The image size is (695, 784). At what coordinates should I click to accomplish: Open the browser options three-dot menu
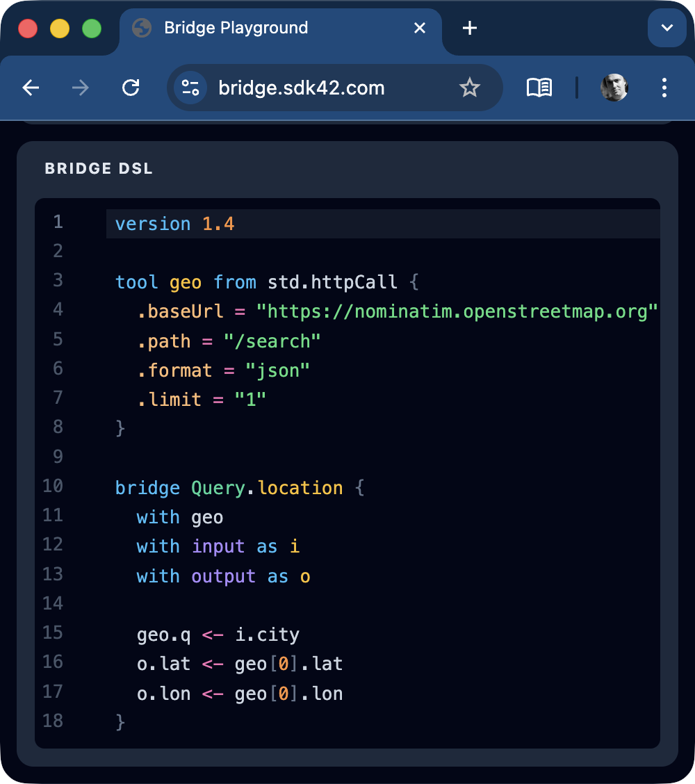pyautogui.click(x=664, y=88)
